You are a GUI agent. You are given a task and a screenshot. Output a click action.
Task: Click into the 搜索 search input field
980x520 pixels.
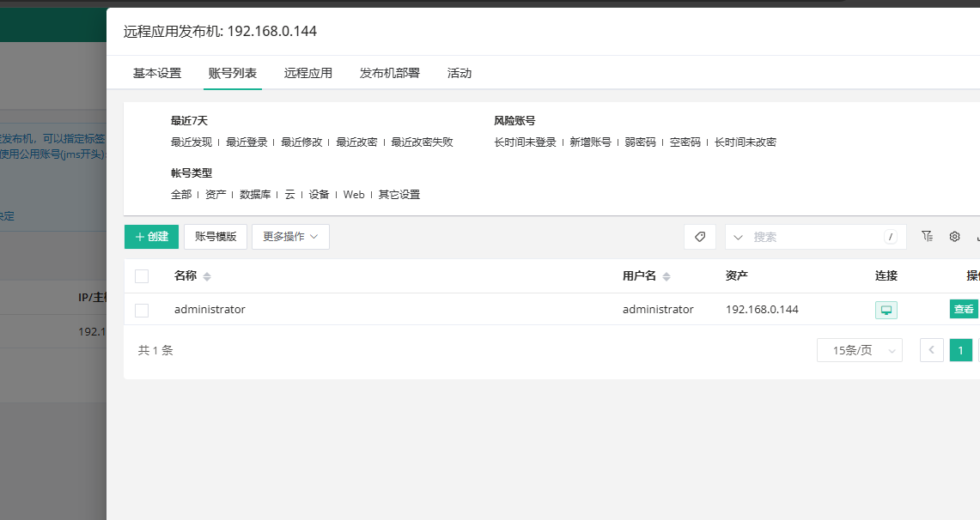pos(816,237)
